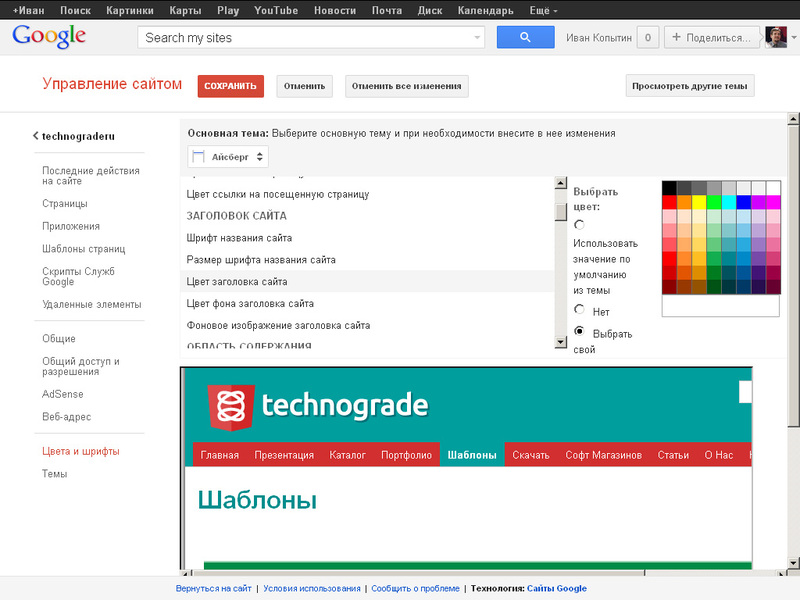
Task: Select 'Цвет фона заголовка сайта' option
Action: (x=367, y=304)
